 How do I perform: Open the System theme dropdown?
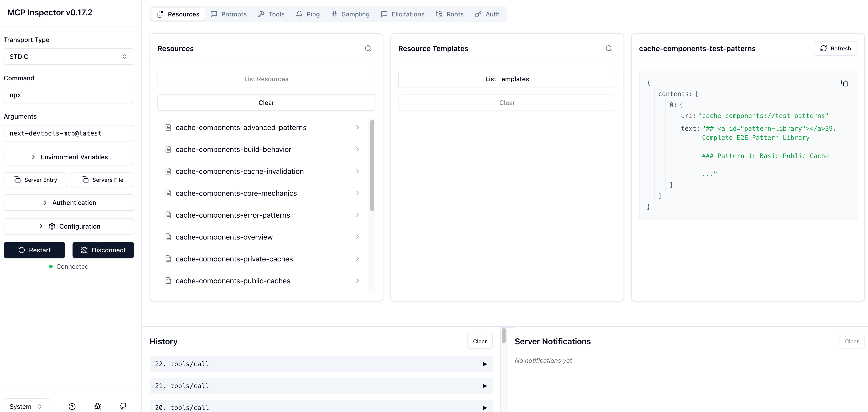pos(26,406)
